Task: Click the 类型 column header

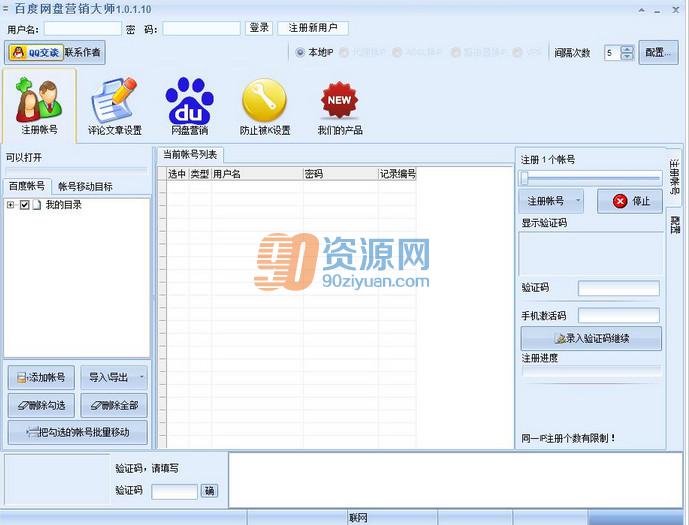Action: [x=200, y=174]
